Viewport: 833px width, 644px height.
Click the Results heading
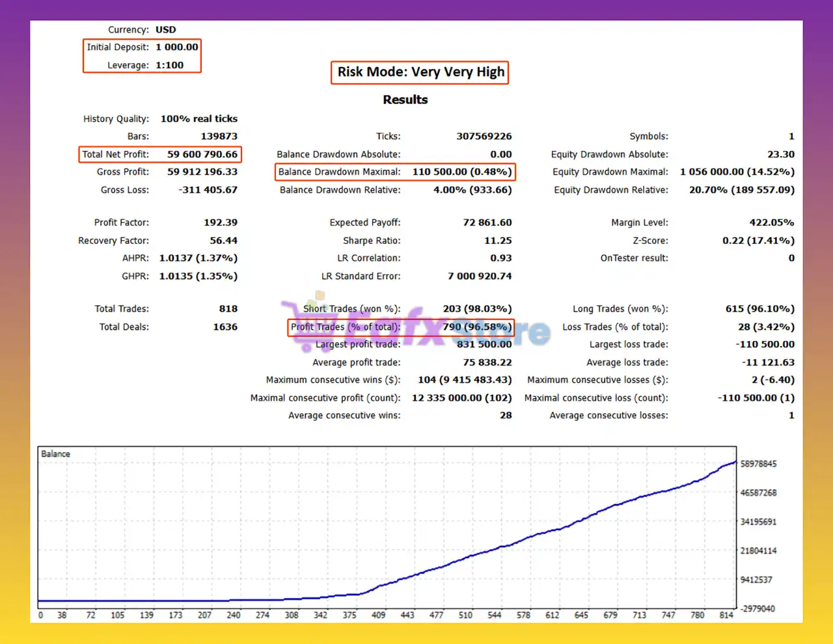coord(405,100)
